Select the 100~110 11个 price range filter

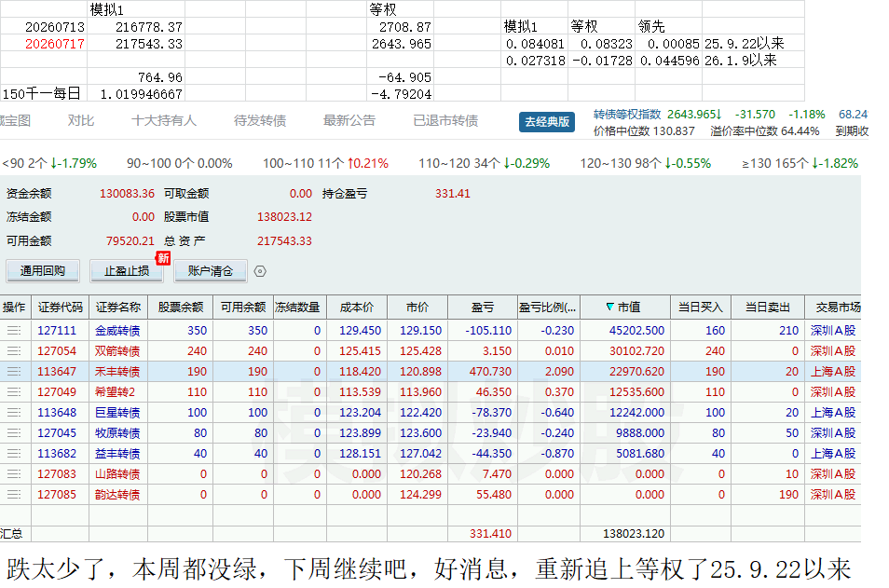pos(325,163)
